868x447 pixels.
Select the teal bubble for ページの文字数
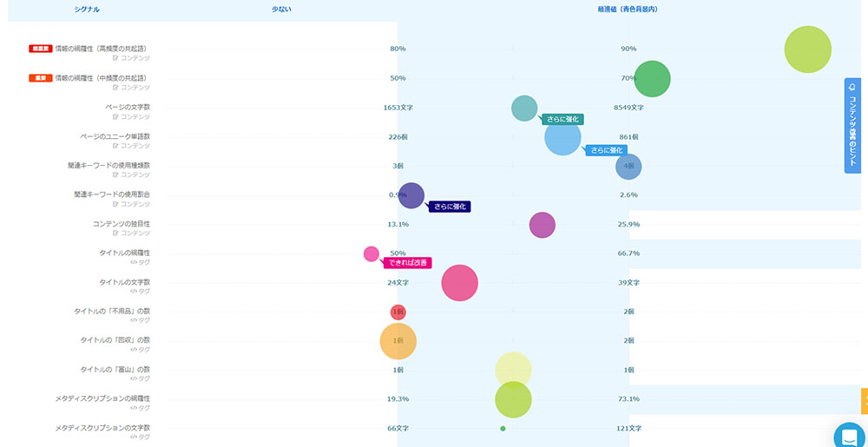[x=524, y=108]
